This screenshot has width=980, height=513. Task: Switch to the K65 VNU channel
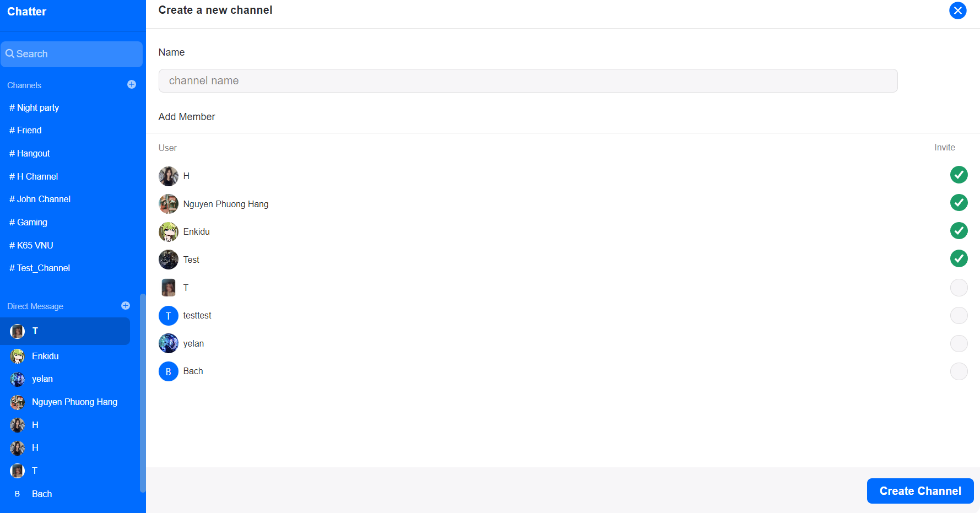pyautogui.click(x=31, y=245)
